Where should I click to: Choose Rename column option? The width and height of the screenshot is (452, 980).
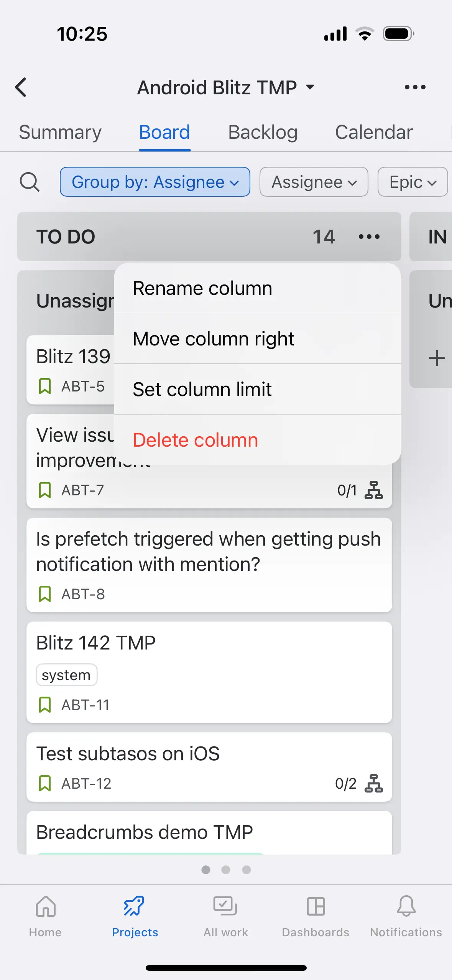[x=202, y=288]
